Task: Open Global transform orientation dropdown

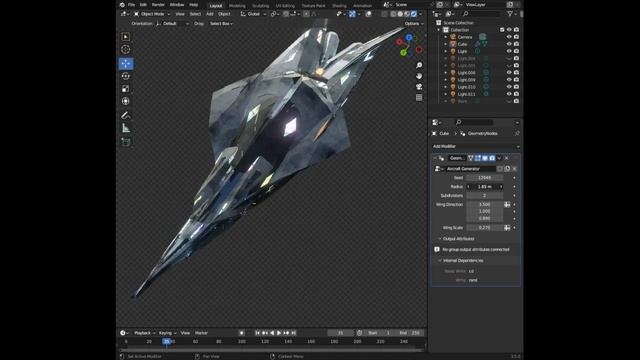Action: 253,14
